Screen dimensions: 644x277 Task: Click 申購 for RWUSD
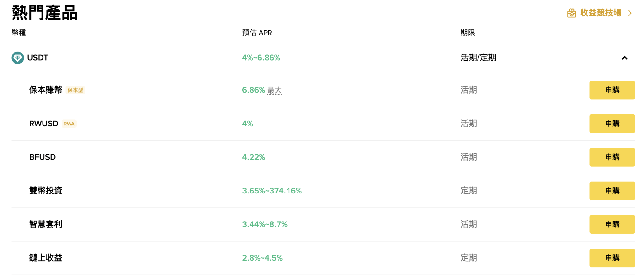(612, 124)
